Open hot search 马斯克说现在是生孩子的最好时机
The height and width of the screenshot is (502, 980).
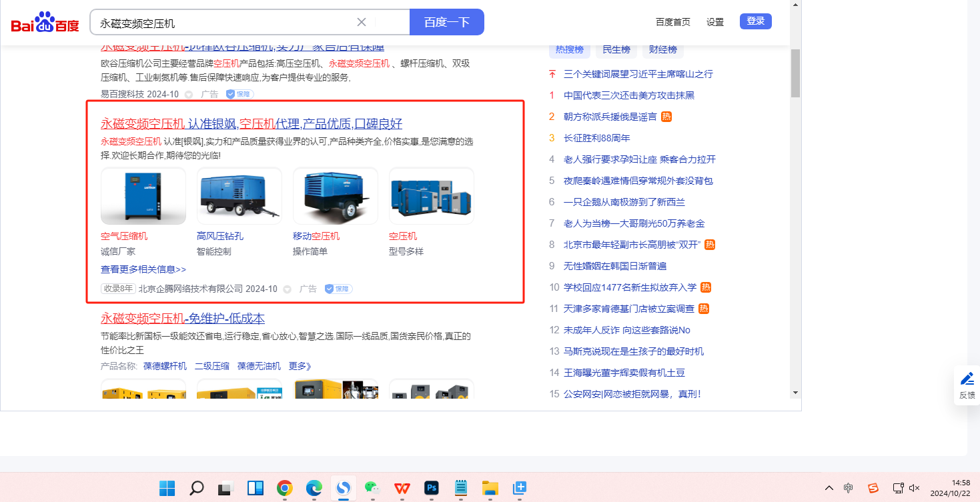pos(634,351)
